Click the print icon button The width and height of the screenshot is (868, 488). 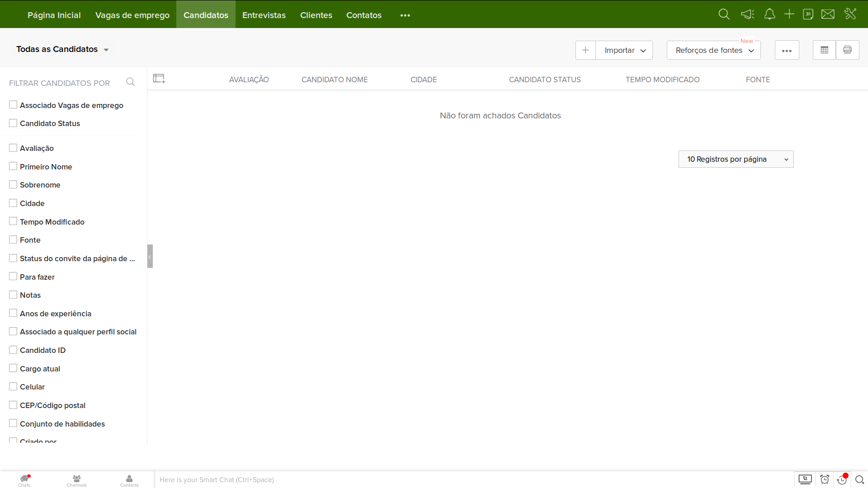[x=847, y=50]
